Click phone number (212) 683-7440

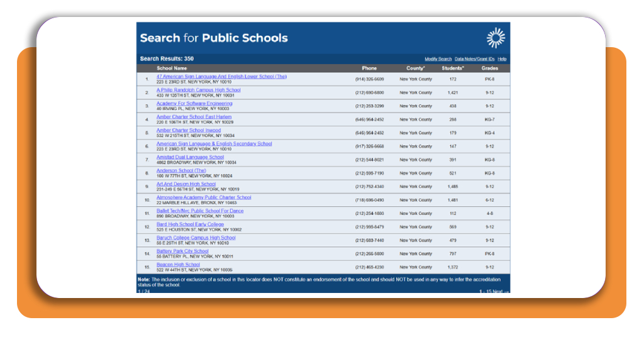[370, 241]
